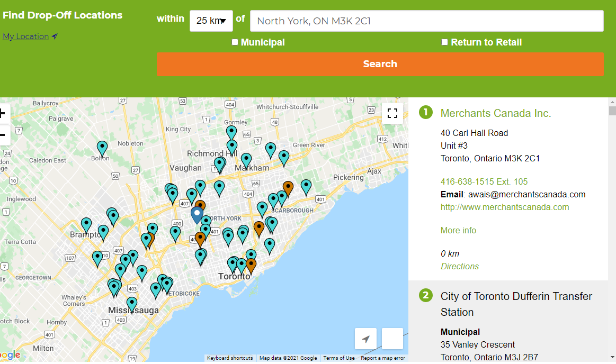Open http://www.merchantscanada.com website link

(x=505, y=207)
